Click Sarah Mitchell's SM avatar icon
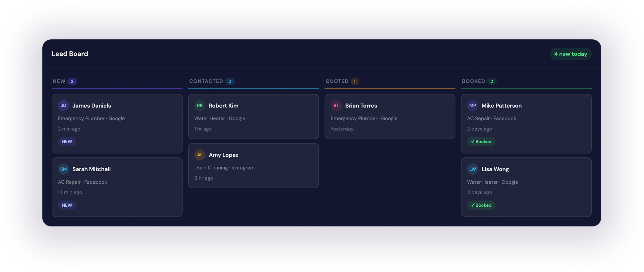This screenshot has height=272, width=644. click(x=63, y=169)
